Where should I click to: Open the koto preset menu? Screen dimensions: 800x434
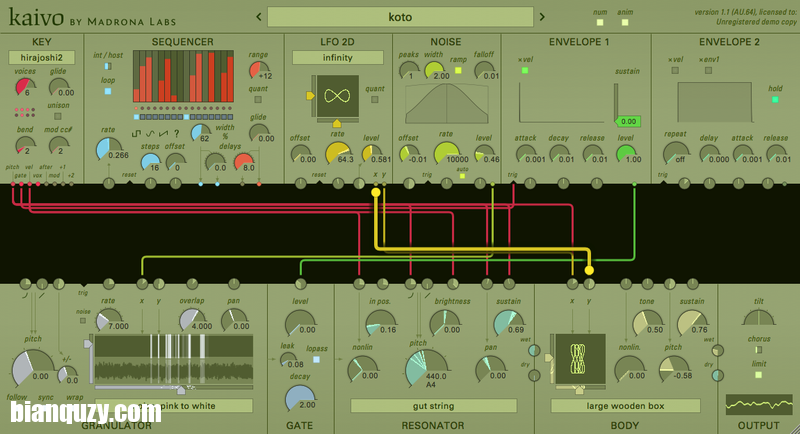click(x=400, y=17)
